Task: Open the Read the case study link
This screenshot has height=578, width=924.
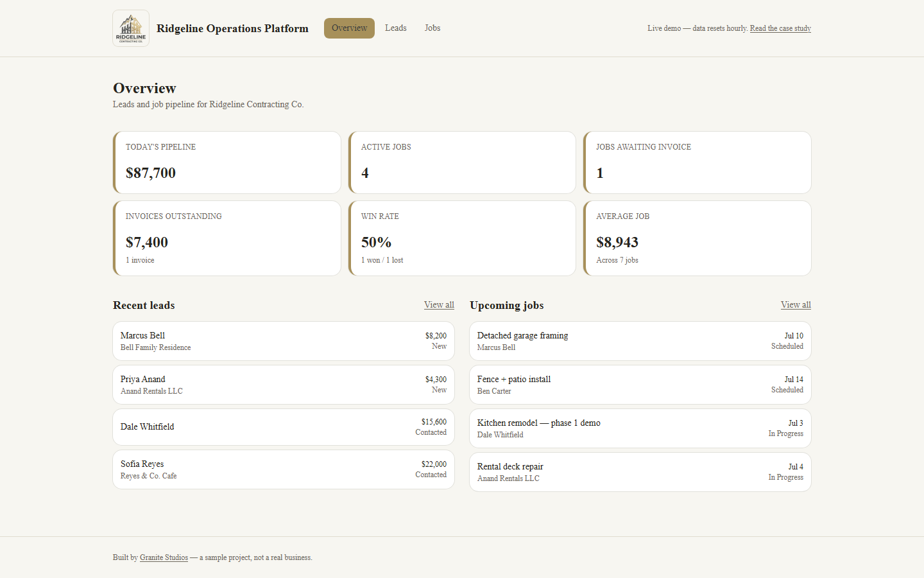Action: 780,28
